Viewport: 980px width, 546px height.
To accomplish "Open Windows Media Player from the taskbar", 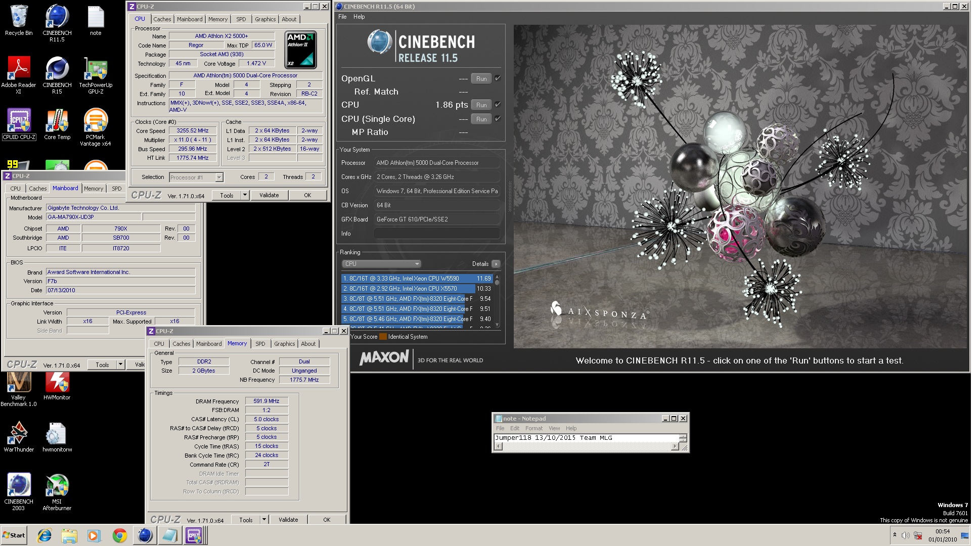I will coord(94,535).
